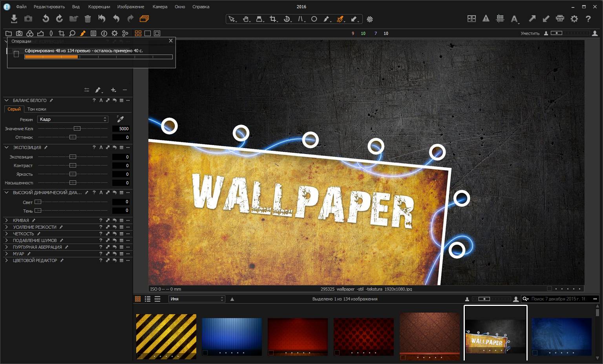The height and width of the screenshot is (364, 603).
Task: Click the Redo arrow icon
Action: point(130,18)
